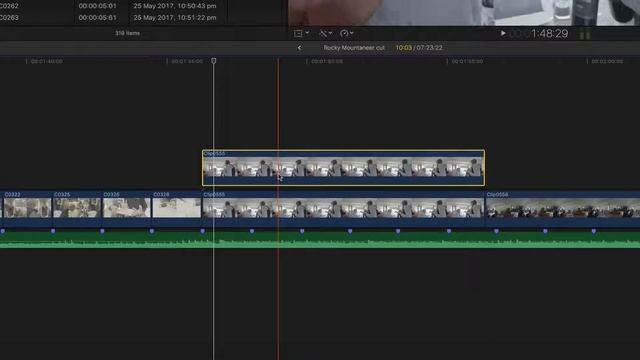The image size is (640, 360).
Task: Select the green music audio clip
Action: pos(320,240)
